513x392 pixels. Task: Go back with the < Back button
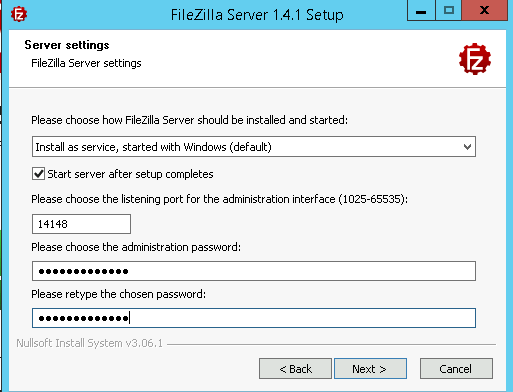click(x=295, y=369)
